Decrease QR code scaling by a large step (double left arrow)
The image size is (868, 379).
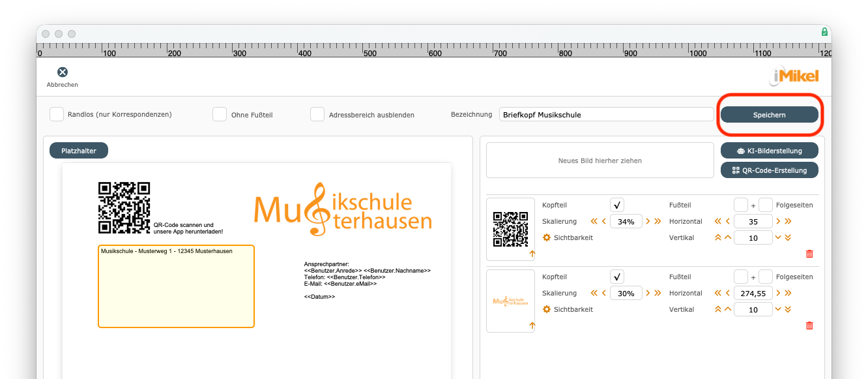(x=594, y=221)
